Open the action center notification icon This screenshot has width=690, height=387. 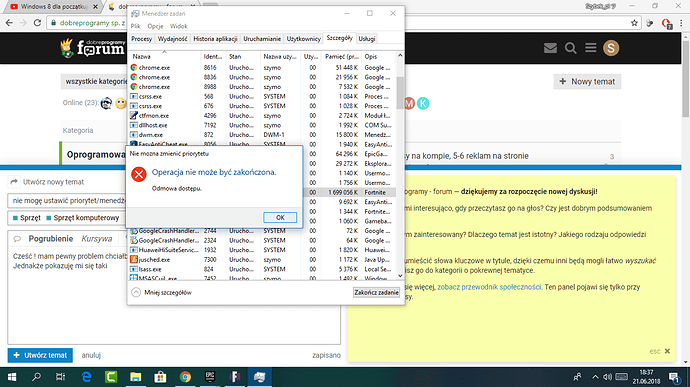point(674,377)
